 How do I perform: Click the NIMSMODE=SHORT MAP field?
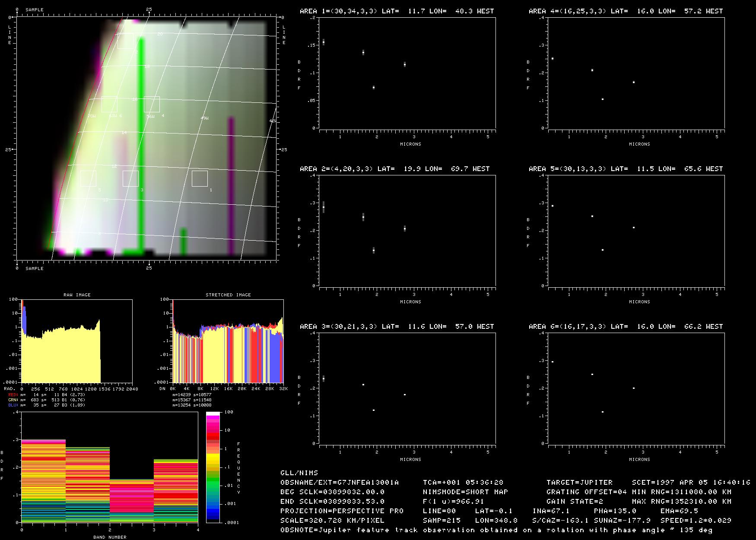coord(465,492)
